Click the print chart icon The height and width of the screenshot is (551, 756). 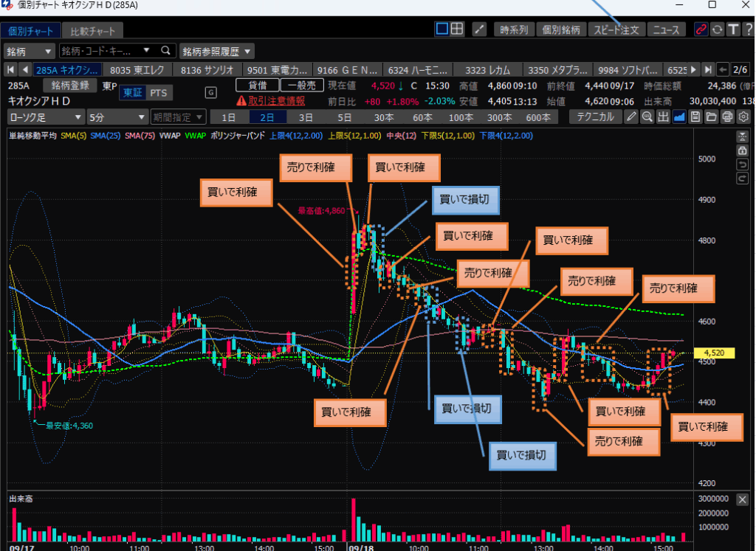click(727, 117)
